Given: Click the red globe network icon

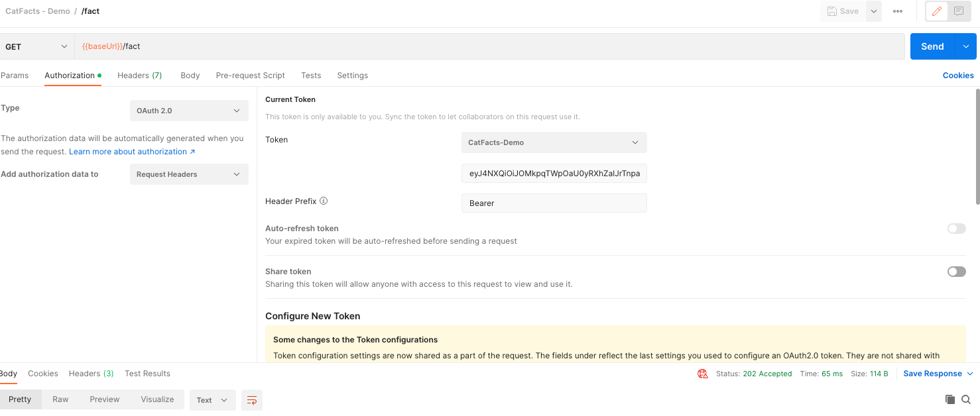Looking at the screenshot, I should click(702, 374).
